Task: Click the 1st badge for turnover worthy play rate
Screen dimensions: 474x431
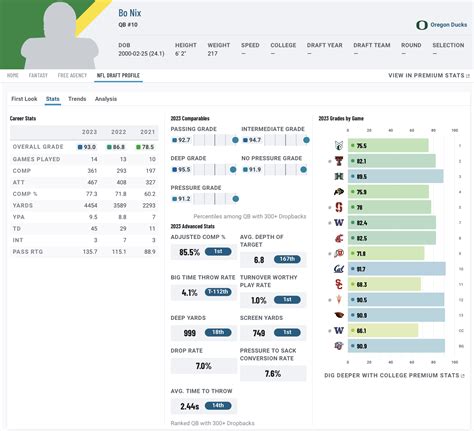Action: (287, 300)
